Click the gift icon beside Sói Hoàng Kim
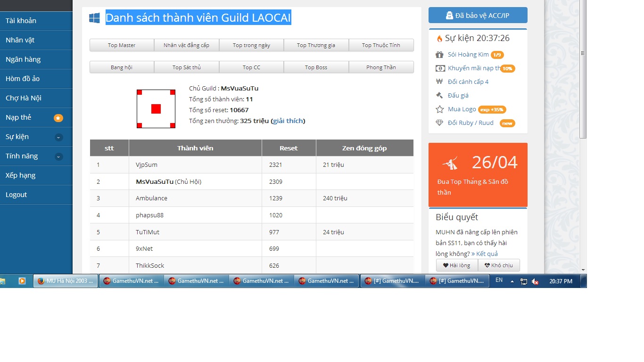Screen dimensions: 644x362 tap(439, 55)
